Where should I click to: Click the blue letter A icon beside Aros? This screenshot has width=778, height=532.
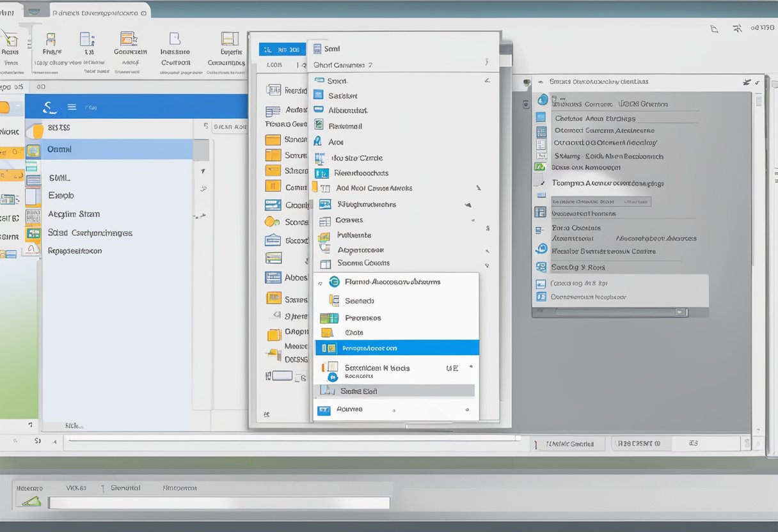318,141
